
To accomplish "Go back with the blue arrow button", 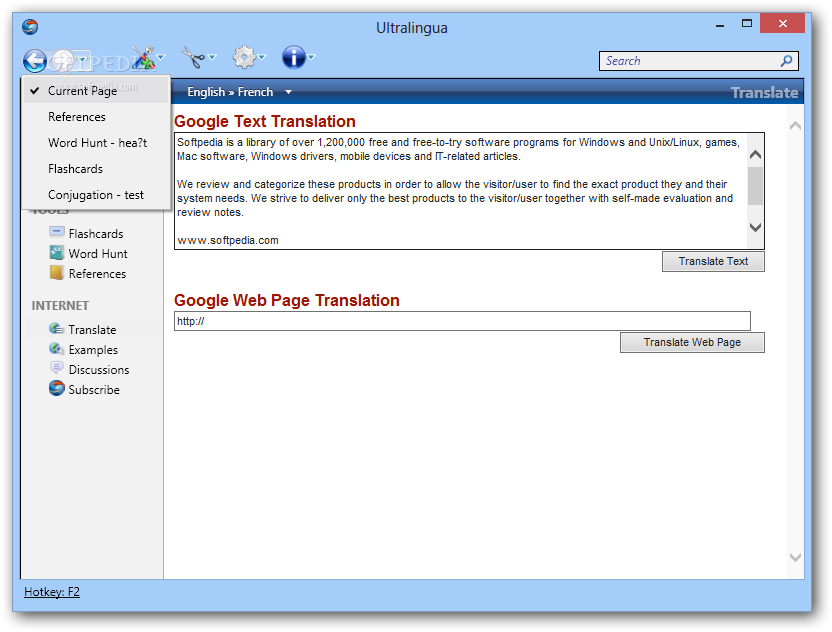I will [35, 61].
